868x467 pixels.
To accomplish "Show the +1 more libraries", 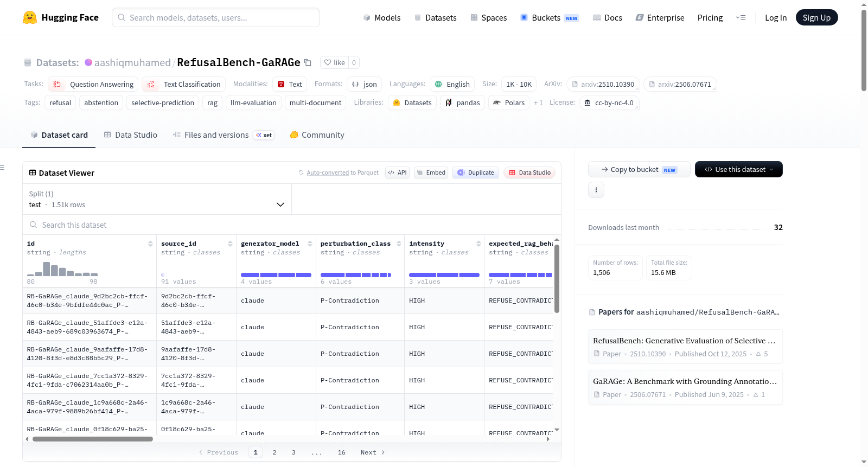I will [538, 103].
